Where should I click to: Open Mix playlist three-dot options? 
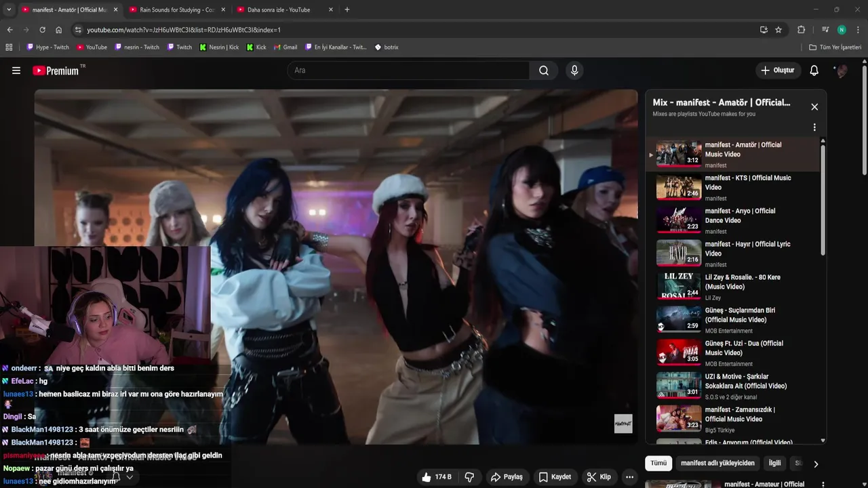coord(814,127)
